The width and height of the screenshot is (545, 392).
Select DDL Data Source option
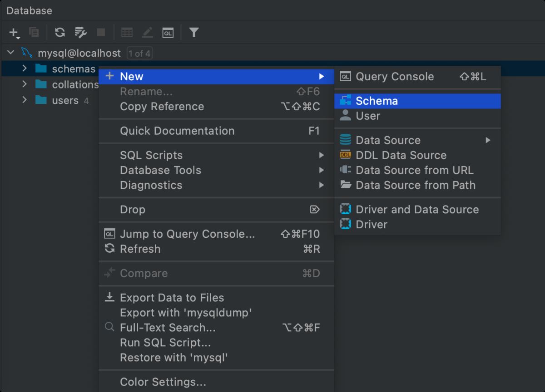401,155
